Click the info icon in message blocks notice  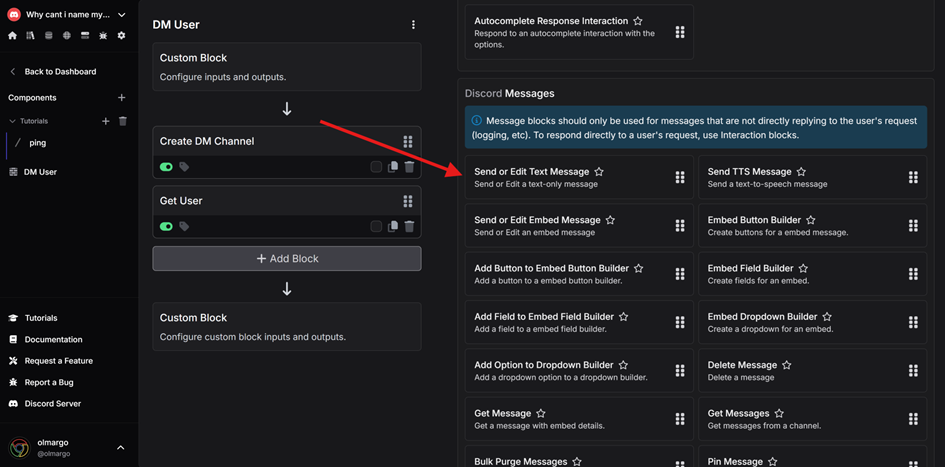pyautogui.click(x=477, y=121)
